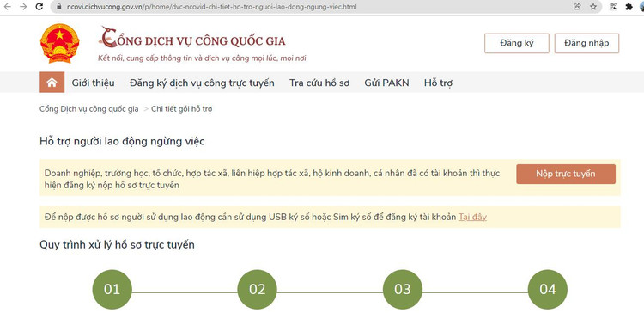Bookmark this page with the star icon

click(x=593, y=7)
